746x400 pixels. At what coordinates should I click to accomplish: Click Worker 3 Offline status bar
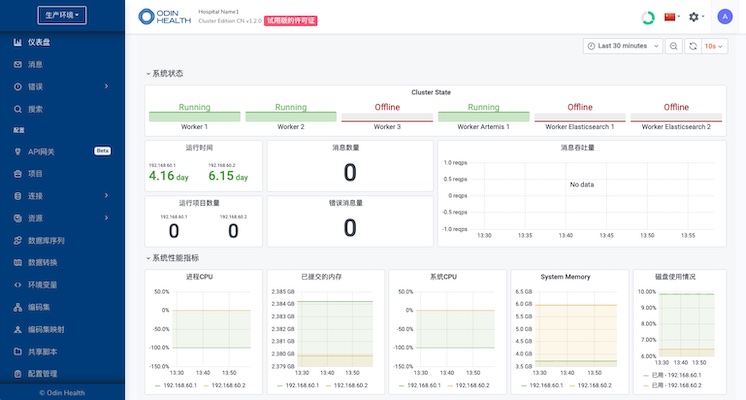coord(387,117)
